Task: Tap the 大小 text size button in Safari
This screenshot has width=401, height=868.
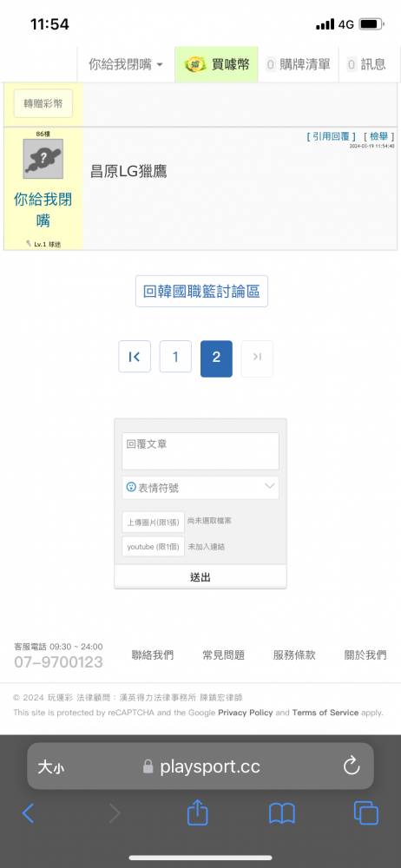Action: (50, 767)
